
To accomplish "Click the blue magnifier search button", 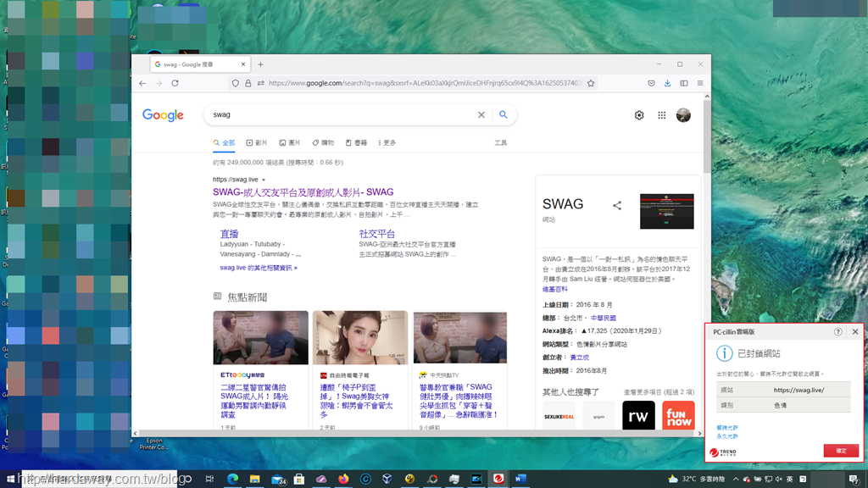I will pyautogui.click(x=504, y=114).
